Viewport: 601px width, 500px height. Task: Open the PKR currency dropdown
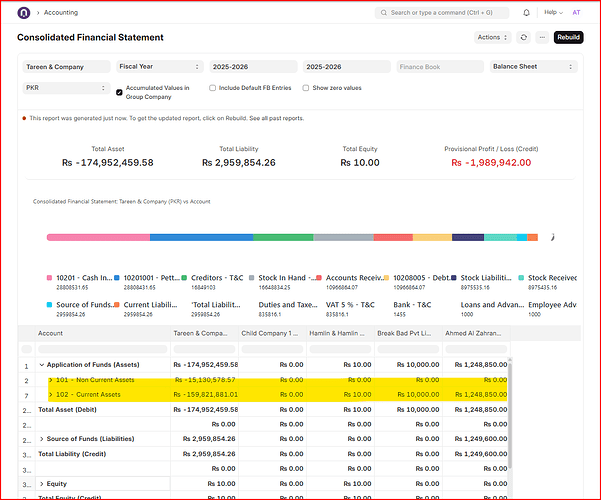[x=66, y=88]
